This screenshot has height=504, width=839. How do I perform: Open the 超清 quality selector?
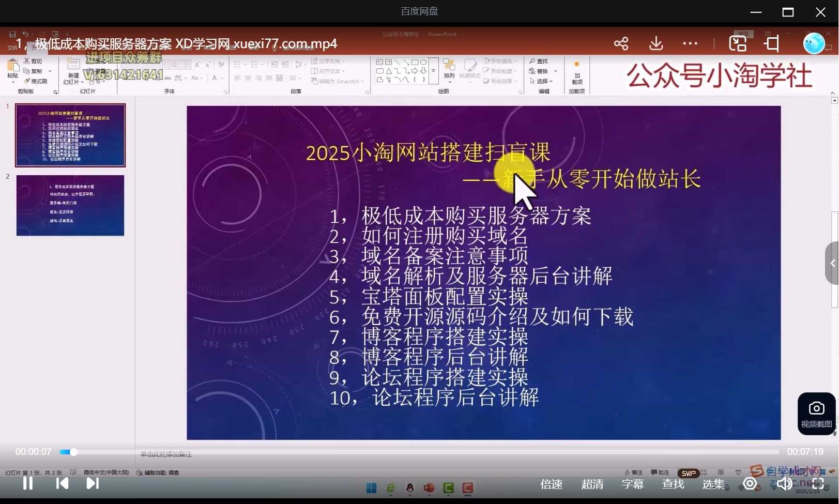pyautogui.click(x=592, y=484)
